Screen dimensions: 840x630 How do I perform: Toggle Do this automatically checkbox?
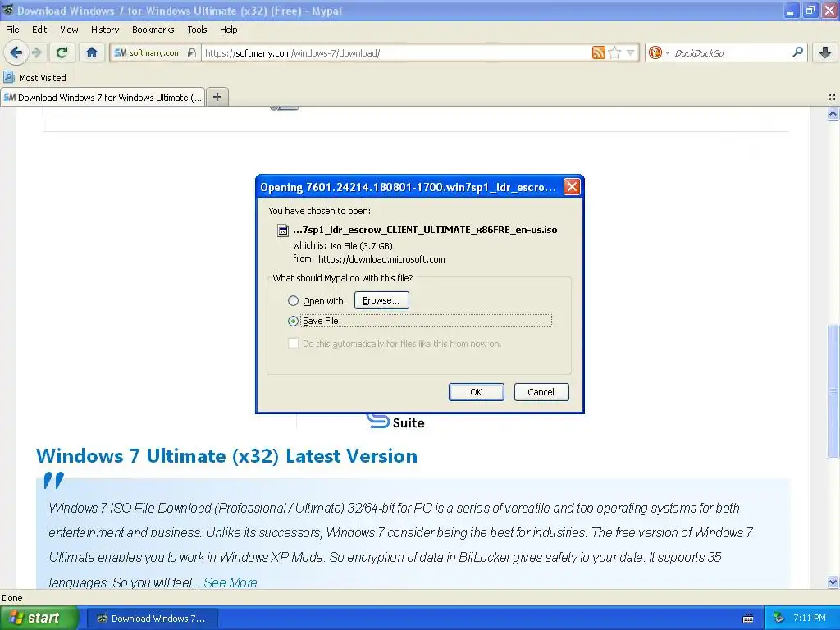click(x=293, y=344)
